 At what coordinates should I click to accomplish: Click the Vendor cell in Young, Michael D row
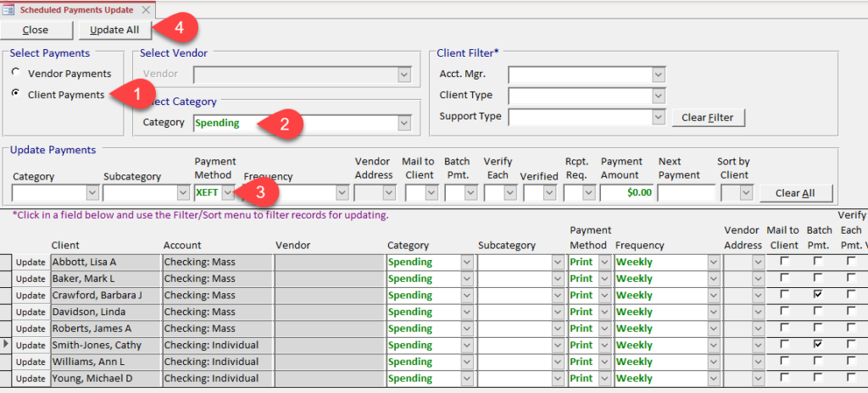(x=330, y=379)
